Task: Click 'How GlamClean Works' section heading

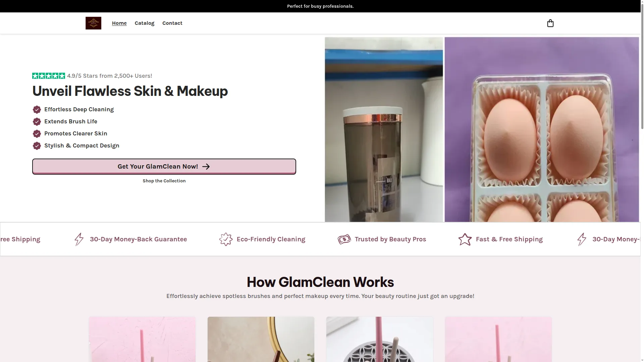Action: coord(320,282)
